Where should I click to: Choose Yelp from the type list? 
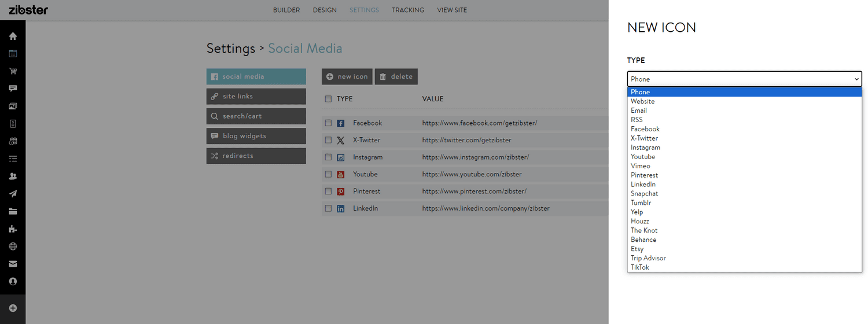coord(745,212)
